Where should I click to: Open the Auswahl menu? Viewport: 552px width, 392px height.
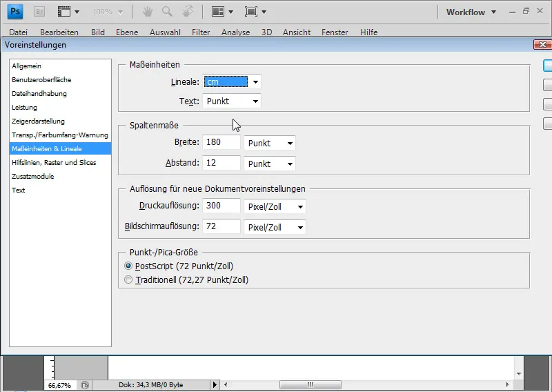165,32
